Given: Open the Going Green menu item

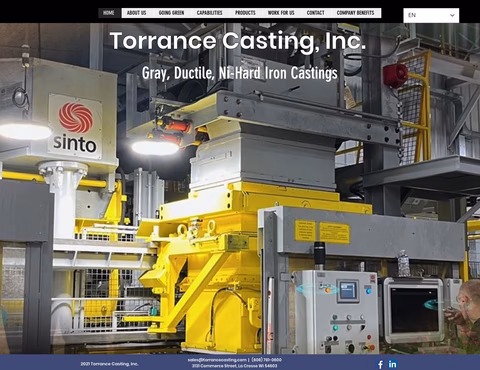Looking at the screenshot, I should 171,13.
